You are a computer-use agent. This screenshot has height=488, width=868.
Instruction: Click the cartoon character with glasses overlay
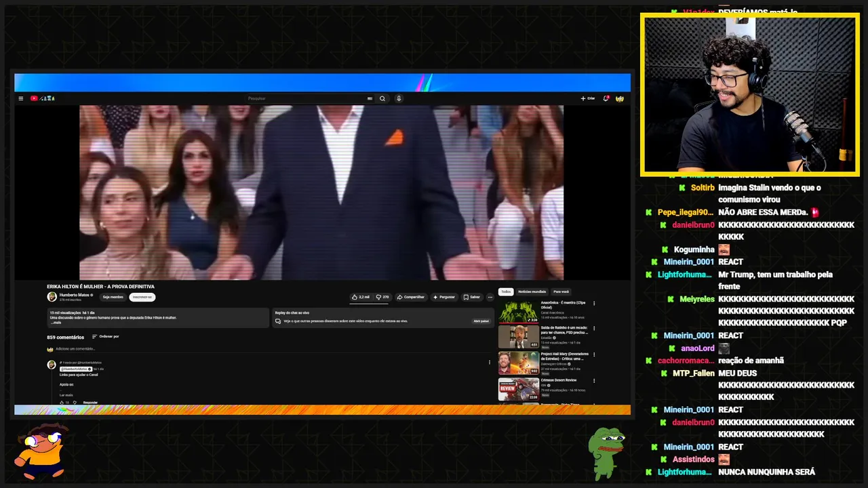[42, 450]
